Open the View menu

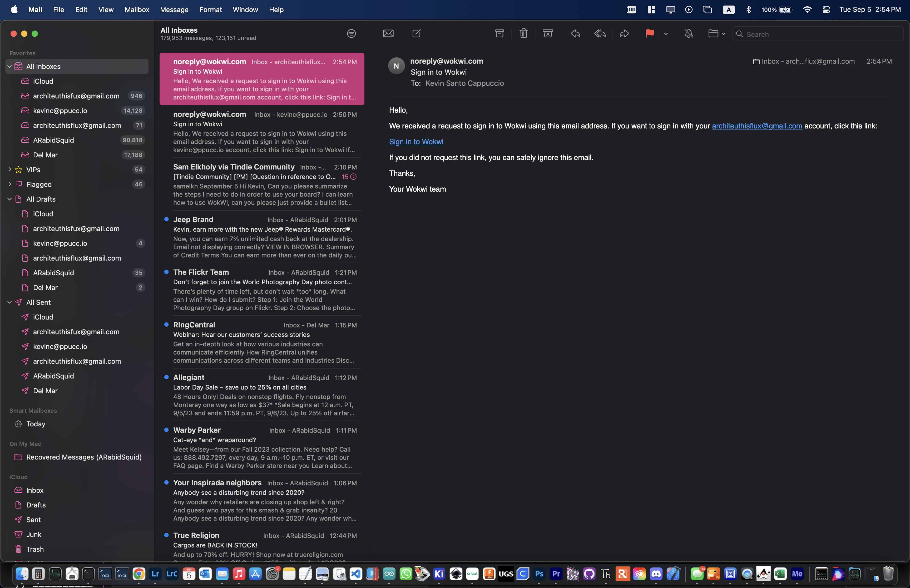106,9
